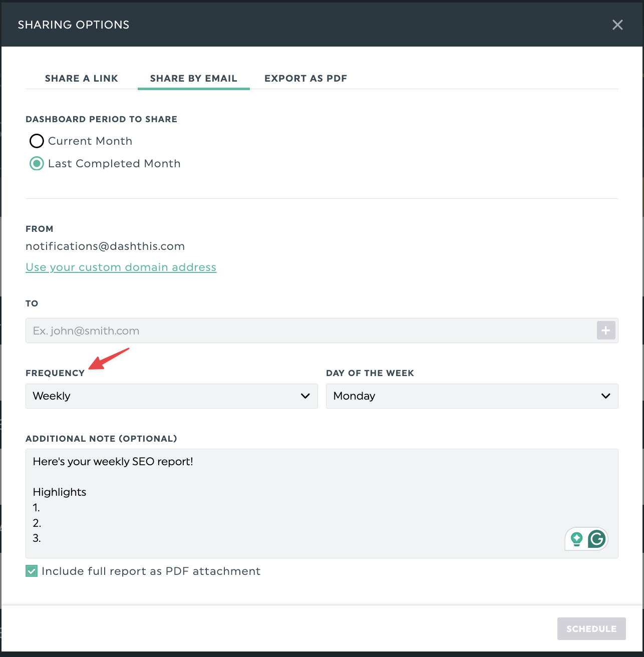
Task: Select the Share by Email tab
Action: point(194,78)
